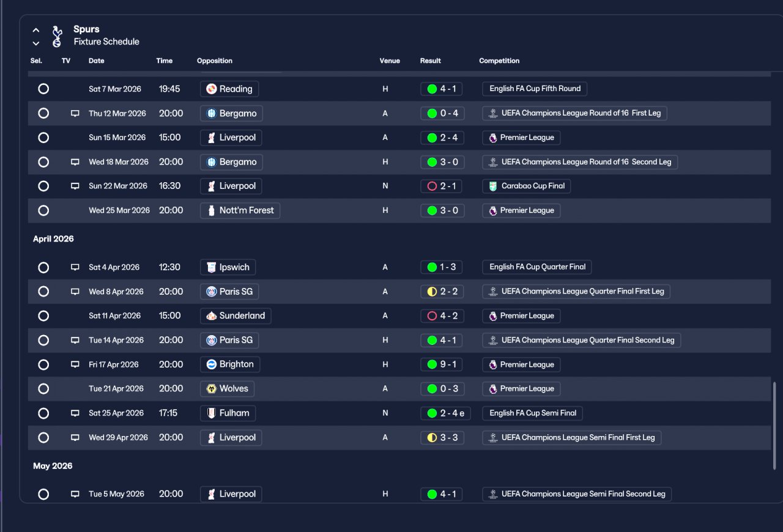
Task: Open the Carabao Cup Final competition
Action: 526,186
